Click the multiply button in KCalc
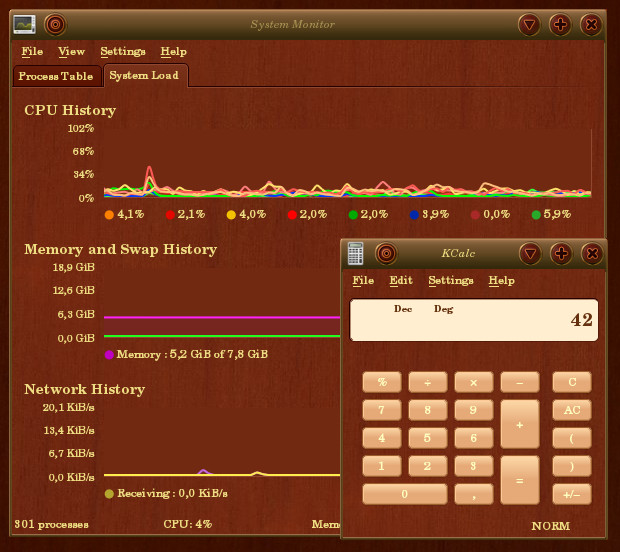Image resolution: width=620 pixels, height=552 pixels. coord(474,382)
